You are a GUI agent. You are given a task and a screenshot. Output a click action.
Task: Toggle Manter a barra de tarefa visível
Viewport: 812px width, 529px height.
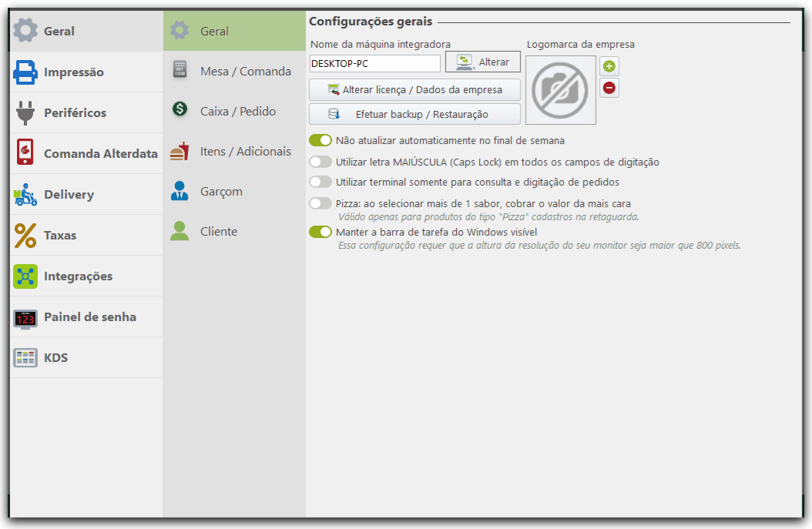pos(320,232)
